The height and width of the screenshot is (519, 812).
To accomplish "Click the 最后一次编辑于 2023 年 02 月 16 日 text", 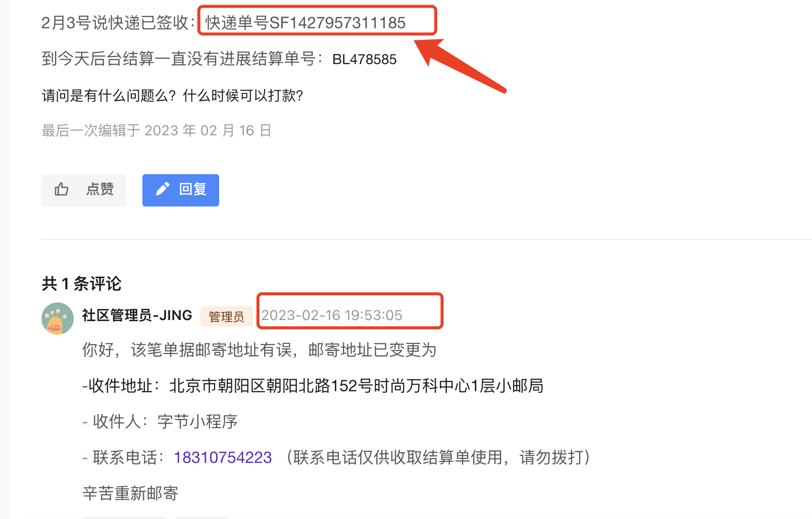I will tap(157, 131).
